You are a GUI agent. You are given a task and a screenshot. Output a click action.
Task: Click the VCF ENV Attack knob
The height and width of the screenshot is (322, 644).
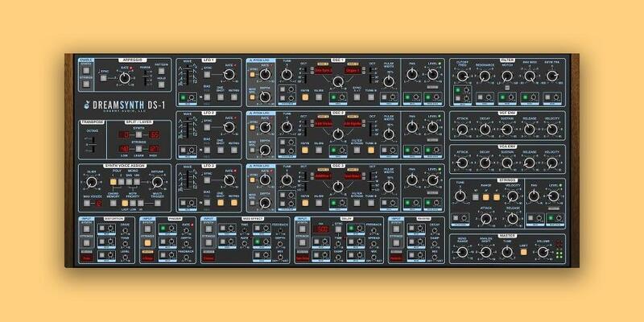tap(462, 130)
